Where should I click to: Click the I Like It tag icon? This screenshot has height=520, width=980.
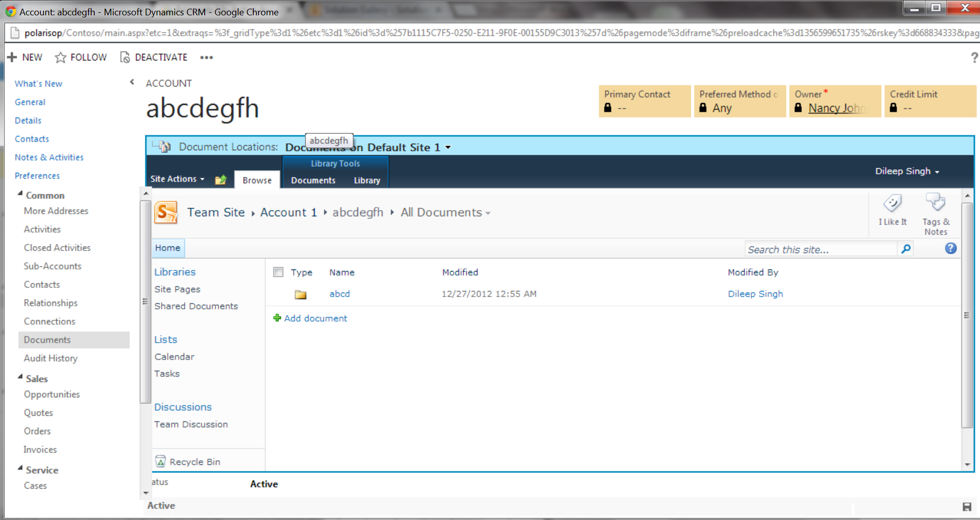coord(892,204)
